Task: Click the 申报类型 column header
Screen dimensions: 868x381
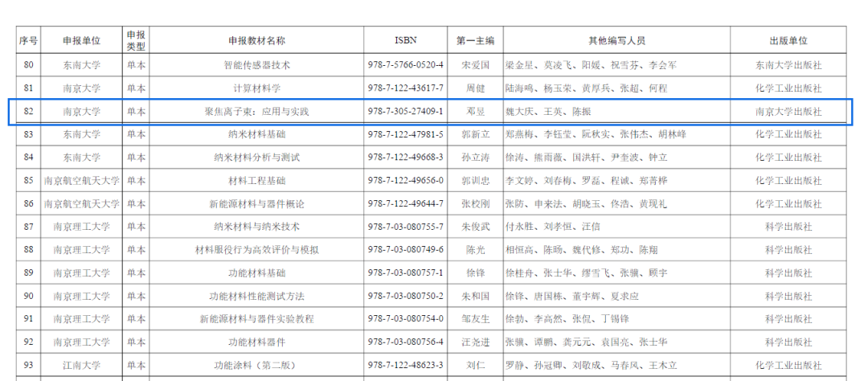Action: coord(136,41)
